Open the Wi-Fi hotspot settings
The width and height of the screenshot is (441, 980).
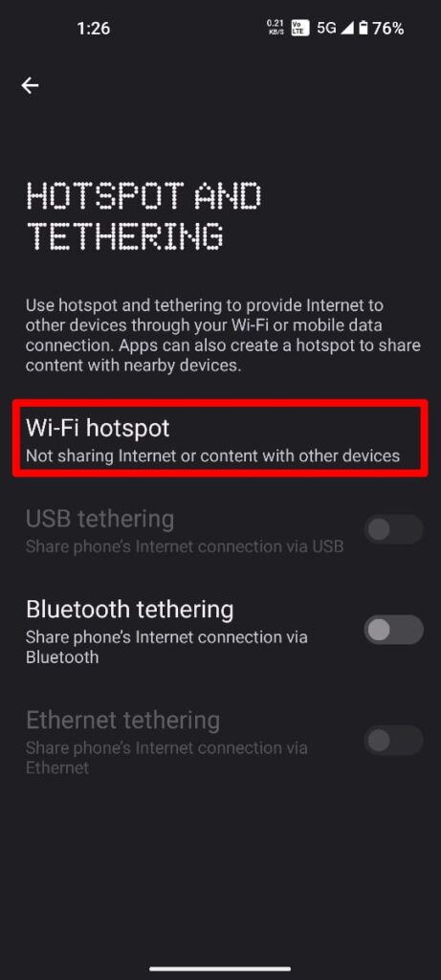[x=220, y=438]
